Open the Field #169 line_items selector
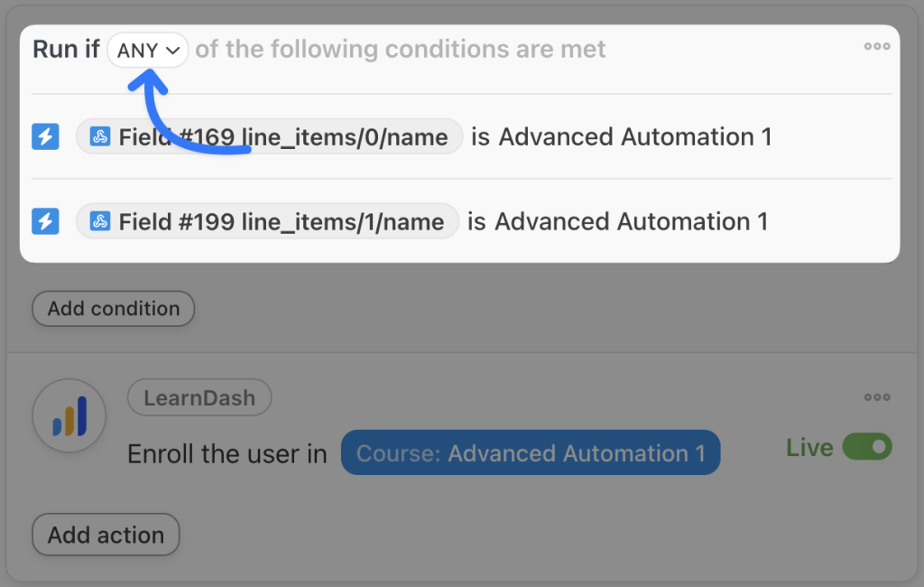This screenshot has height=587, width=924. pyautogui.click(x=271, y=136)
